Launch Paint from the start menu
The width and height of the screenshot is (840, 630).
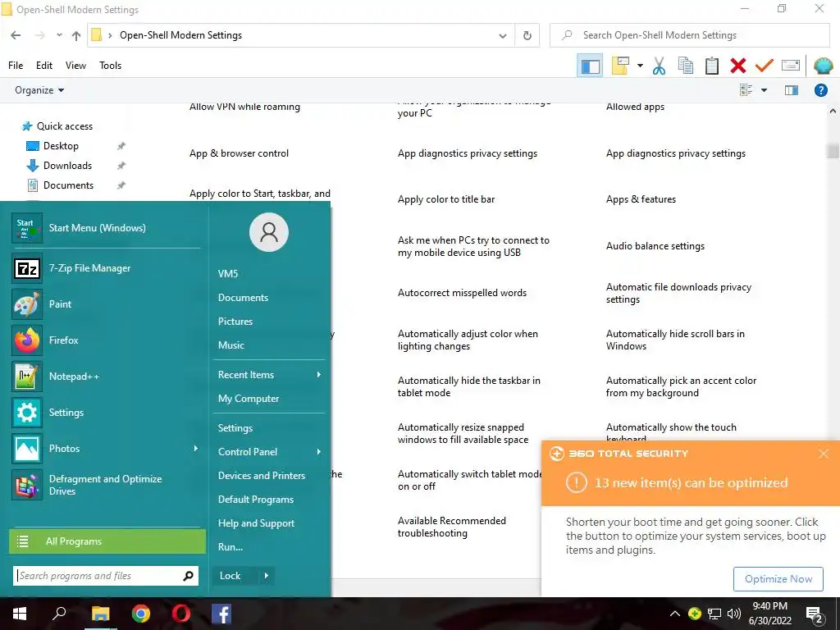click(x=106, y=304)
